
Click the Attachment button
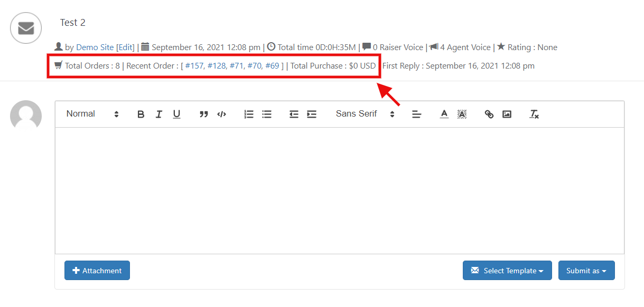click(x=97, y=271)
